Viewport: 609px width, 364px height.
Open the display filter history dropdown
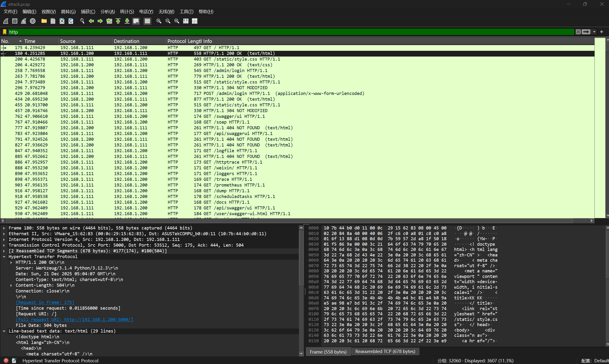pyautogui.click(x=594, y=32)
